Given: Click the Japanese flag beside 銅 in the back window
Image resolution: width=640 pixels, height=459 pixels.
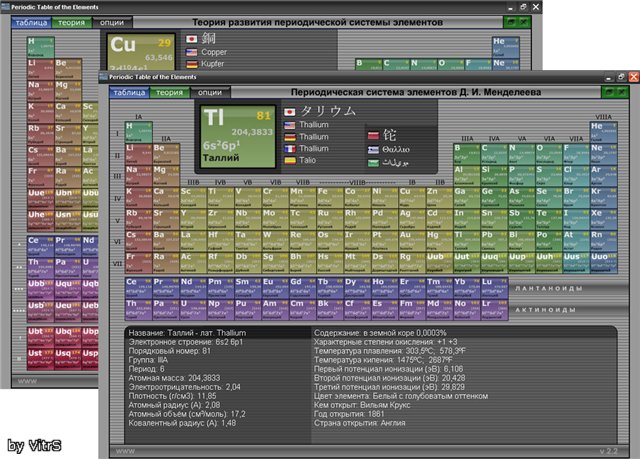Looking at the screenshot, I should [191, 39].
